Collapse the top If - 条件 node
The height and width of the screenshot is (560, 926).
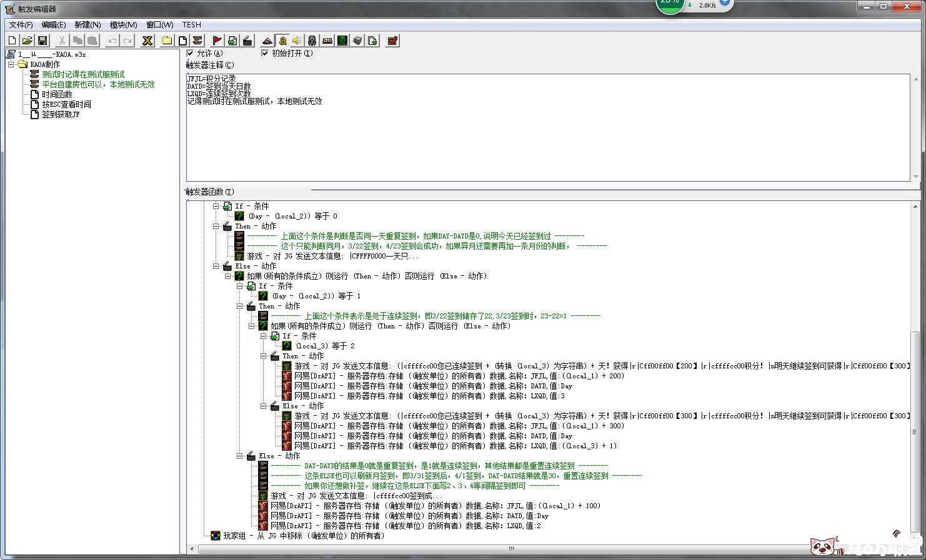(x=216, y=206)
